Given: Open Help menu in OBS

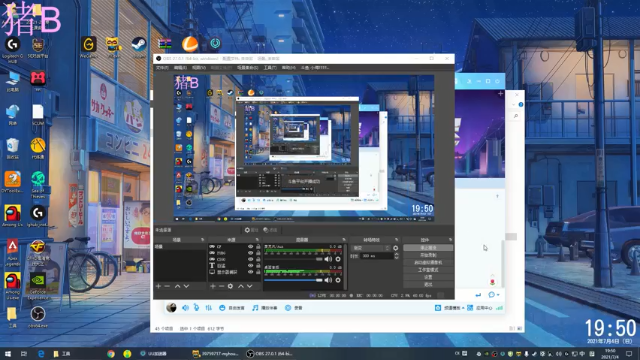Looking at the screenshot, I should click(x=289, y=68).
